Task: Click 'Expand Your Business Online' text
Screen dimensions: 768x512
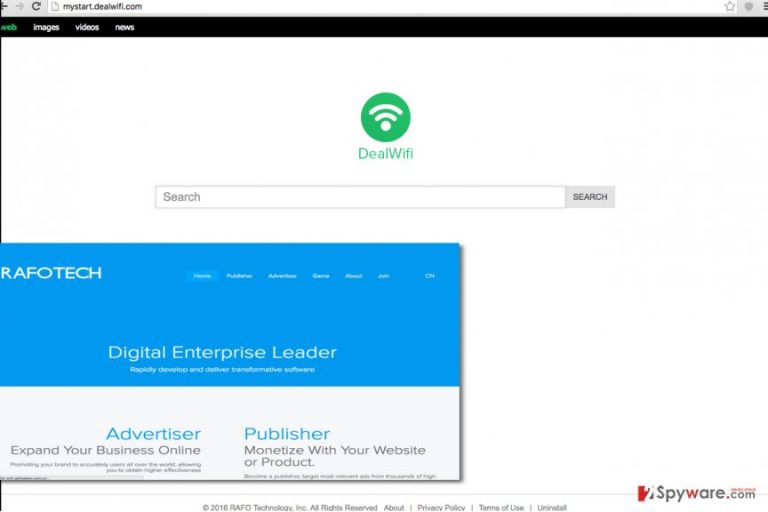Action: coord(105,450)
